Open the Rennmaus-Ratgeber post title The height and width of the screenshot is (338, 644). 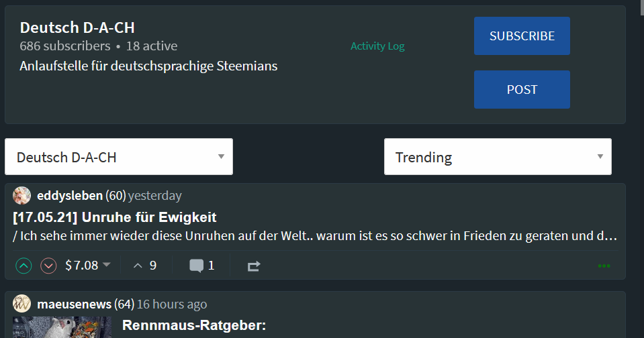point(194,326)
